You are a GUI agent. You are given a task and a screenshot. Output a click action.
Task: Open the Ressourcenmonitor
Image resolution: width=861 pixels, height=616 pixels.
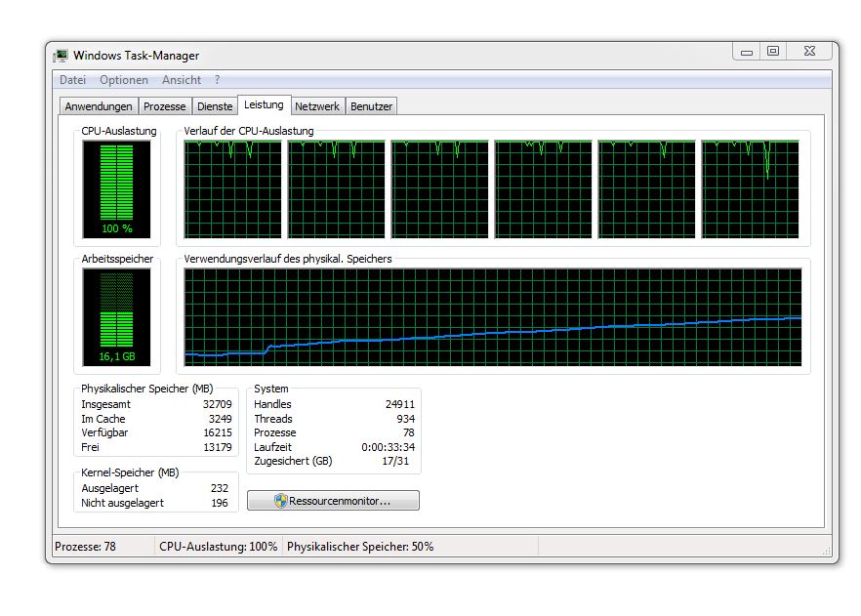coord(333,501)
